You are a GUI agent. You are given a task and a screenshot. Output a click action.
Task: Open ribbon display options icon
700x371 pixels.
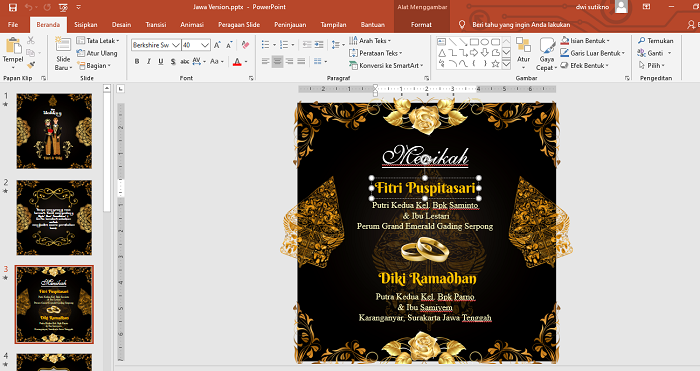click(646, 7)
